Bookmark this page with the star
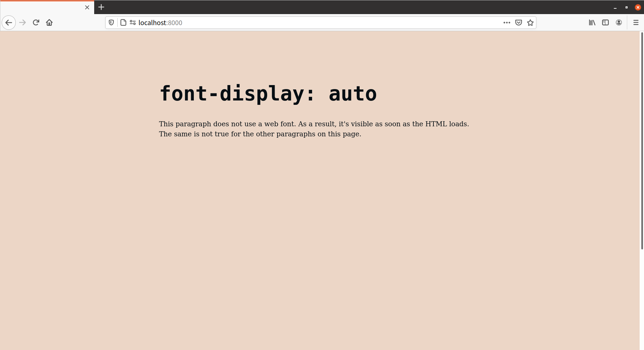 pyautogui.click(x=530, y=22)
